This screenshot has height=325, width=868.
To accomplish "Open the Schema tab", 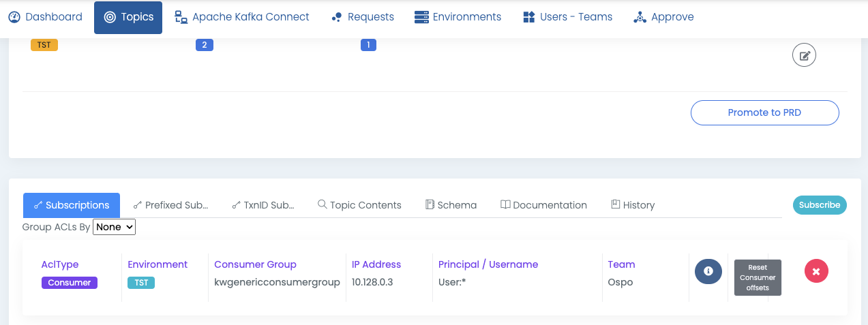I will tap(451, 205).
